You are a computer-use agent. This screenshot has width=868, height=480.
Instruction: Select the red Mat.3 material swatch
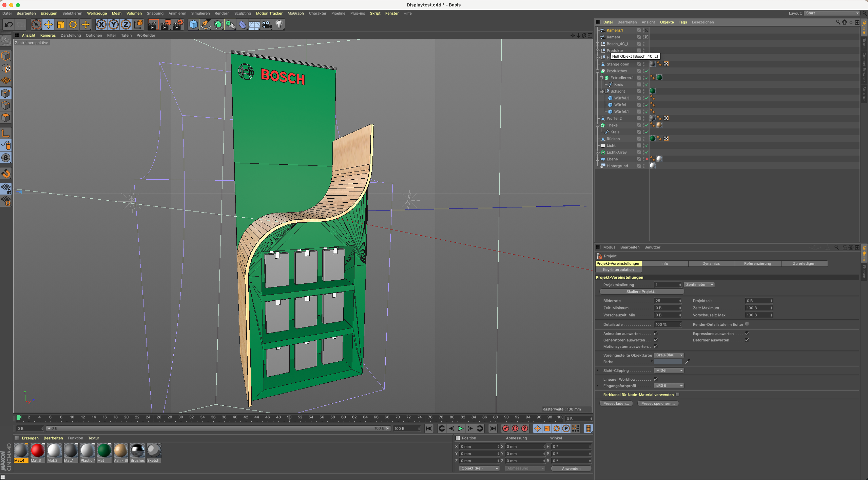[x=37, y=451]
